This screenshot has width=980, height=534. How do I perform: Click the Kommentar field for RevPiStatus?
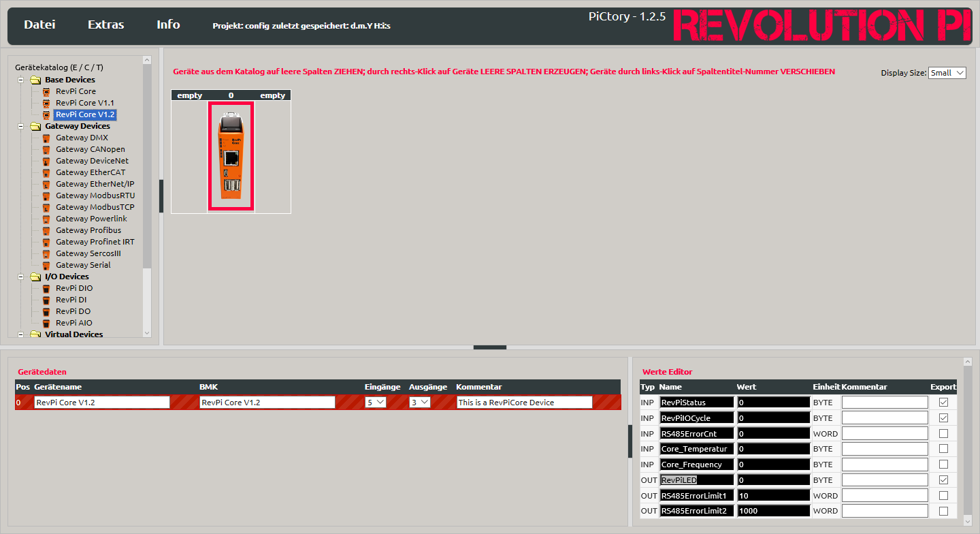coord(885,402)
